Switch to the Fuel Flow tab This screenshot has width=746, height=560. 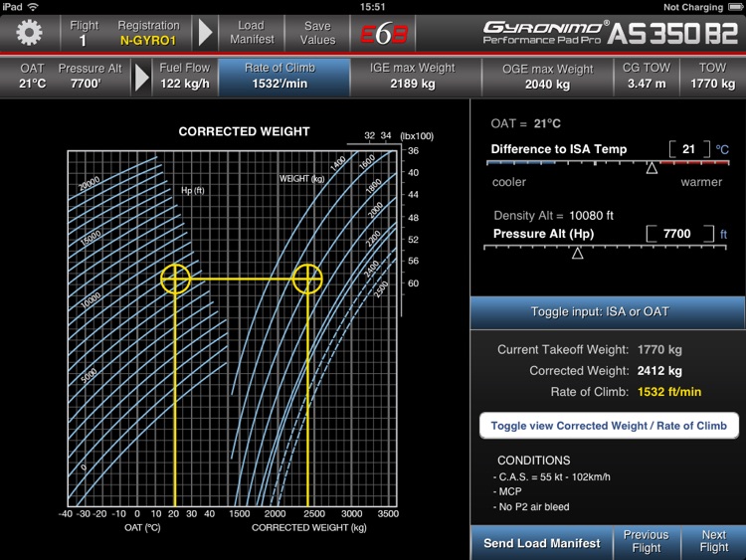(185, 77)
